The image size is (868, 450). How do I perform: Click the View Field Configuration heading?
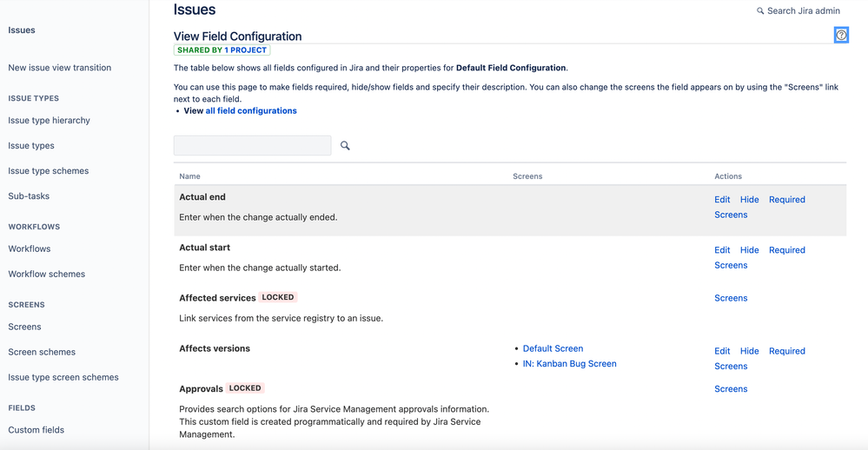coord(237,36)
